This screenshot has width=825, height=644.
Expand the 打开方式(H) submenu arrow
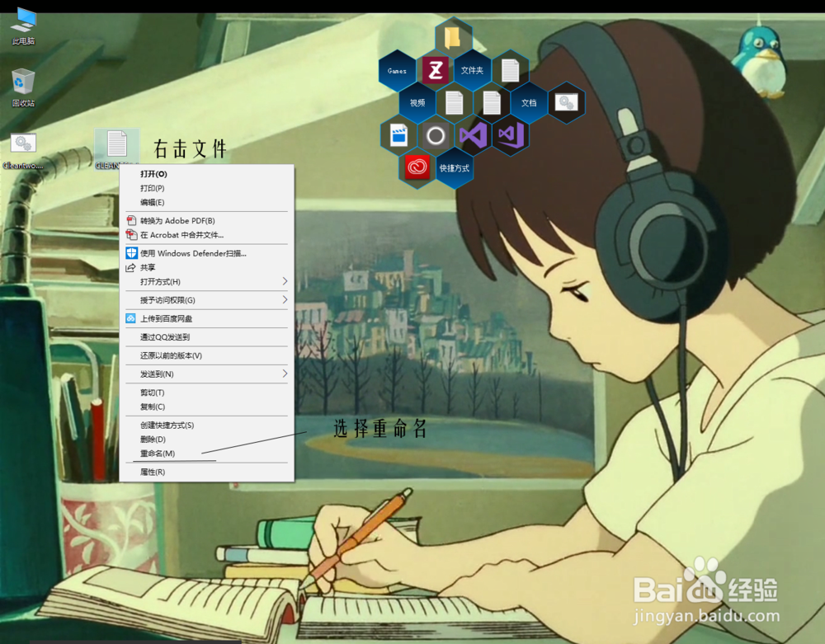[x=285, y=281]
